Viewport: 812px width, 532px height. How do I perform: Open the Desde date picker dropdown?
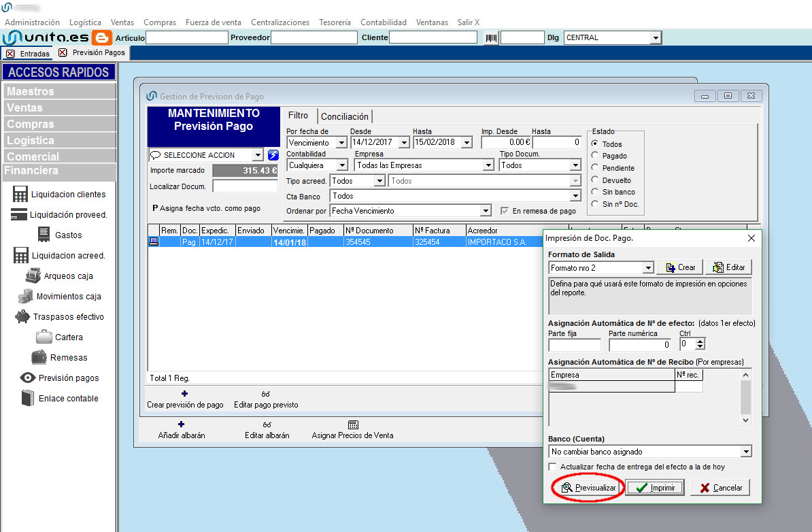point(405,142)
